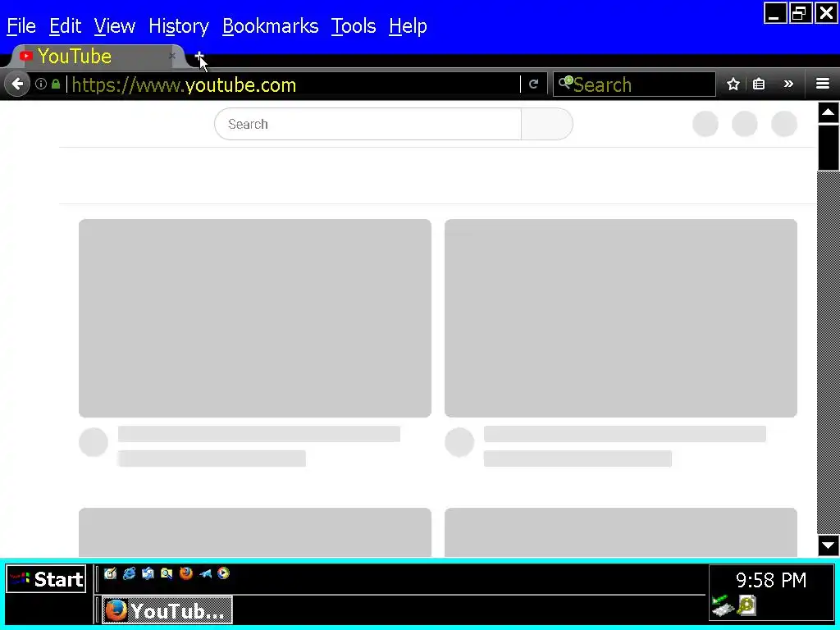Reload the page with the refresh icon
Screen dimensions: 840x630
(x=533, y=84)
